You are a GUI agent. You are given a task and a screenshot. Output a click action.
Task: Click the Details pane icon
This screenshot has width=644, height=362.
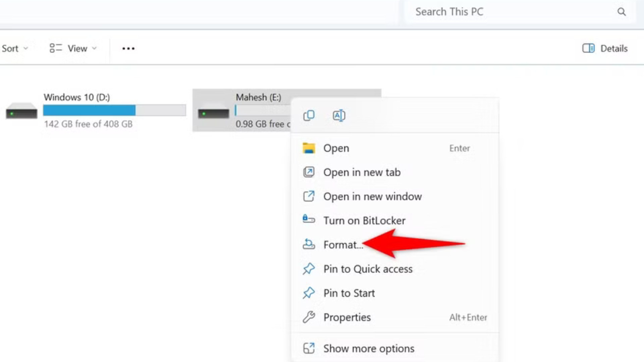pyautogui.click(x=589, y=48)
